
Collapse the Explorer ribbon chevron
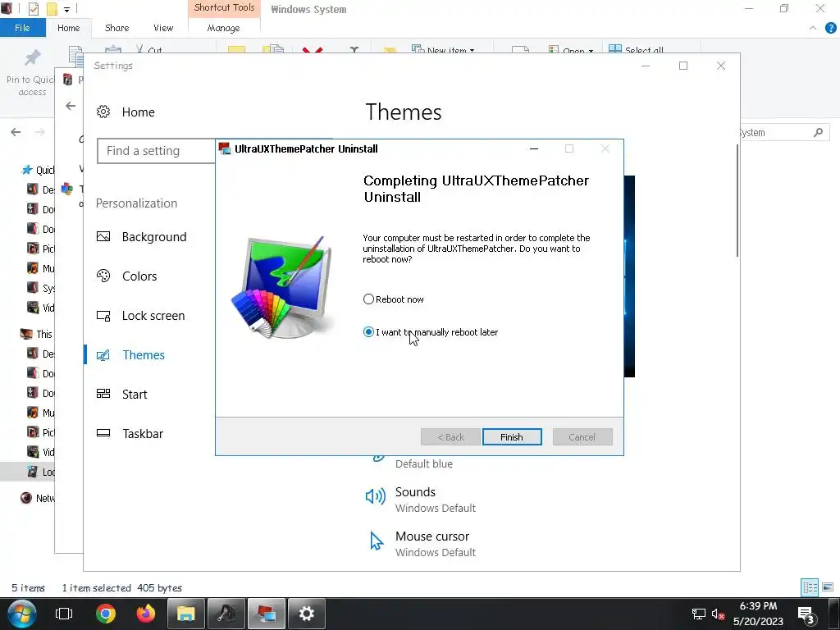(813, 28)
